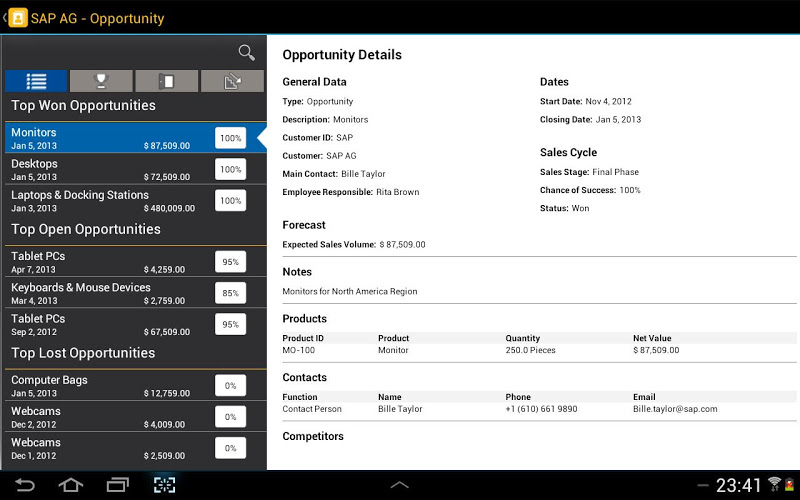Tap the 95% badge on $4,259.00 row
The height and width of the screenshot is (500, 800).
230,262
